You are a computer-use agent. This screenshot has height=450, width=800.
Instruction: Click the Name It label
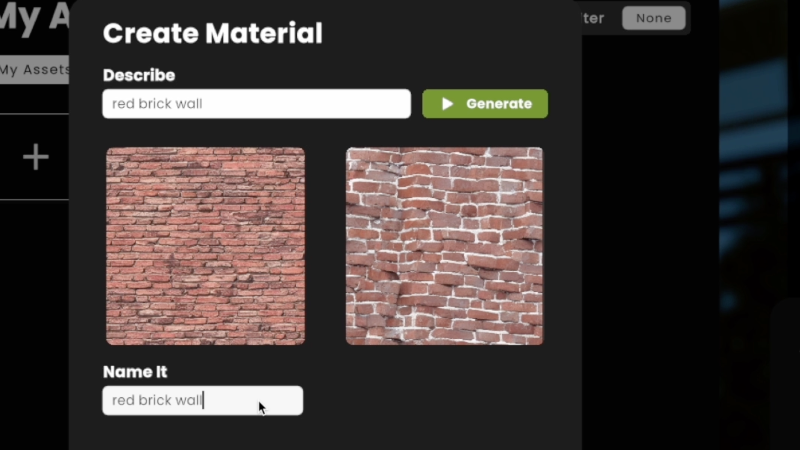[x=135, y=372]
